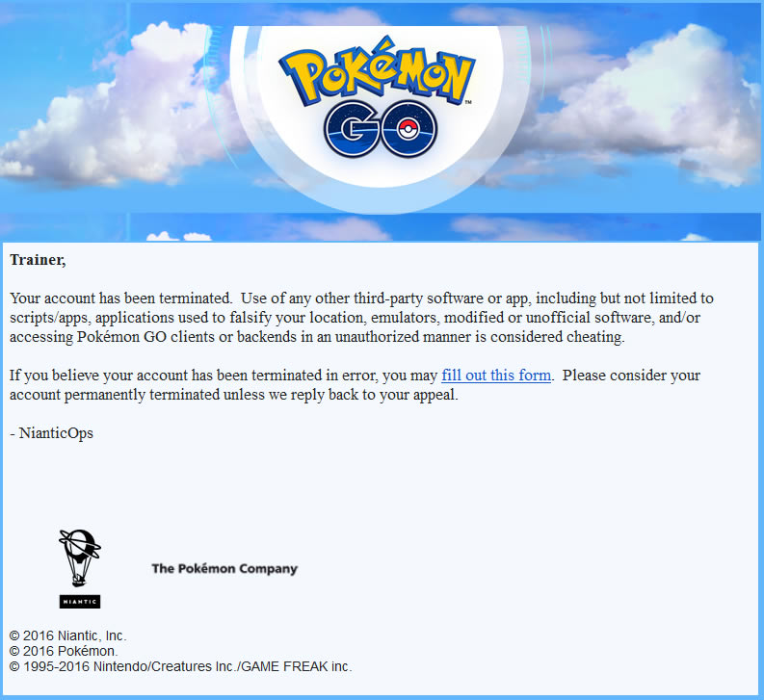The width and height of the screenshot is (764, 700).
Task: Click The Pokémon Company logo text
Action: coord(224,568)
